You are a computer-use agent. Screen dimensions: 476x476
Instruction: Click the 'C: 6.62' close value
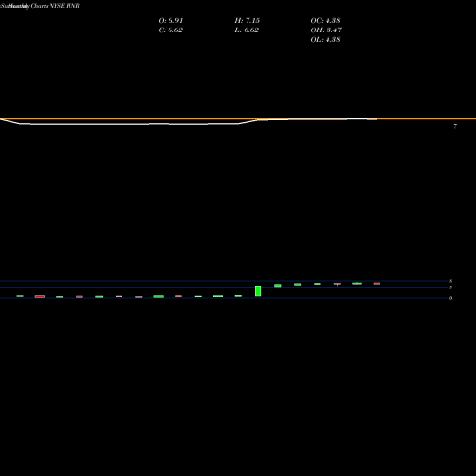[x=170, y=30]
